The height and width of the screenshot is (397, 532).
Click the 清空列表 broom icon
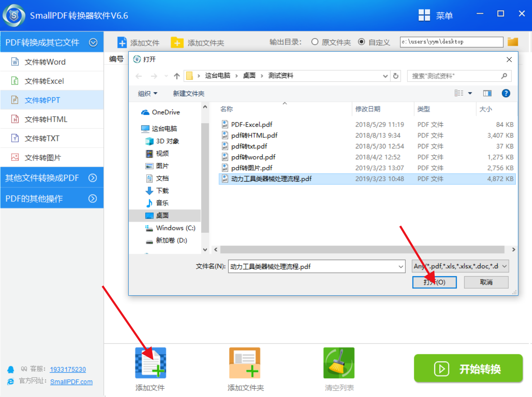[x=339, y=363]
